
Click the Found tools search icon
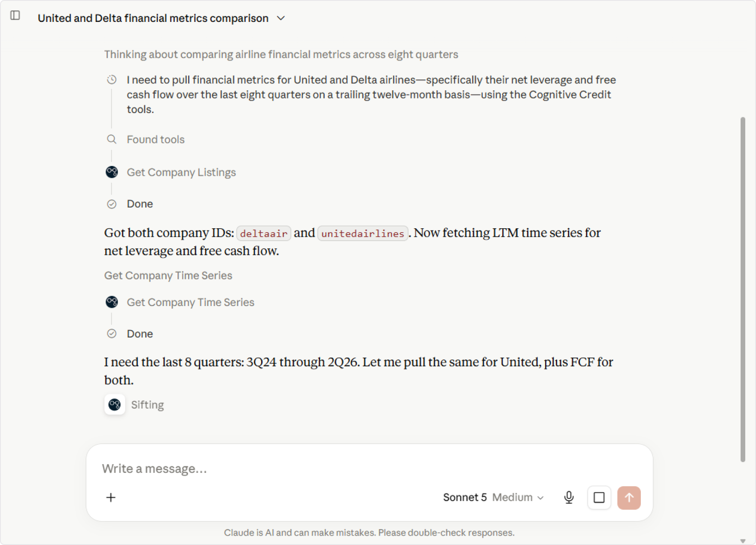pos(112,139)
